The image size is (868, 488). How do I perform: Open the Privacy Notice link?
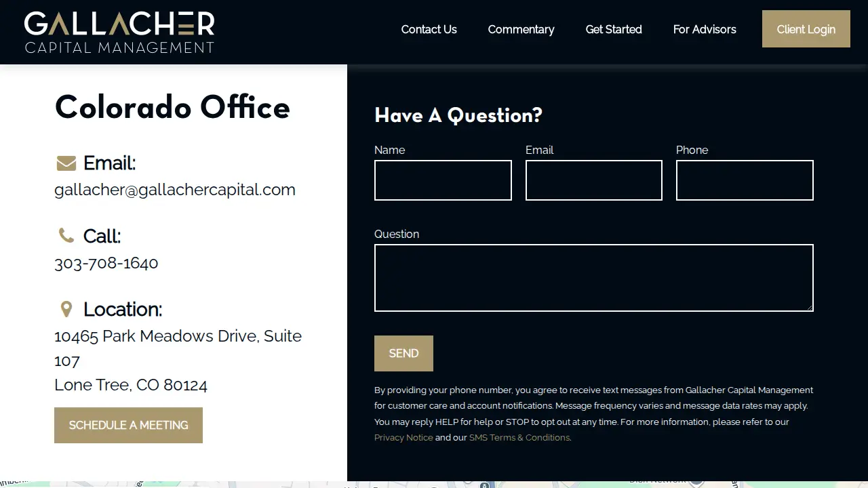click(x=403, y=438)
